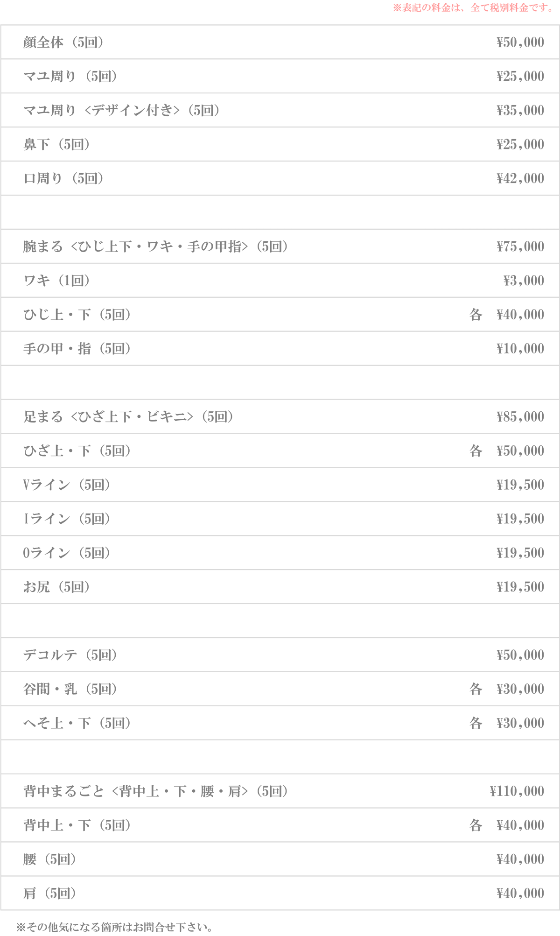
Task: Select the ひじ上・下（5回） label
Action: coord(77,315)
